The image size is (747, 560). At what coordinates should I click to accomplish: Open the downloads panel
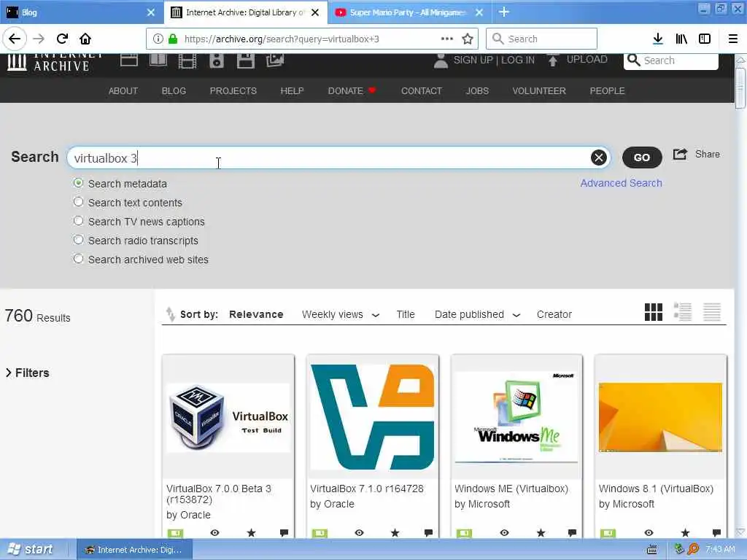[x=658, y=39]
